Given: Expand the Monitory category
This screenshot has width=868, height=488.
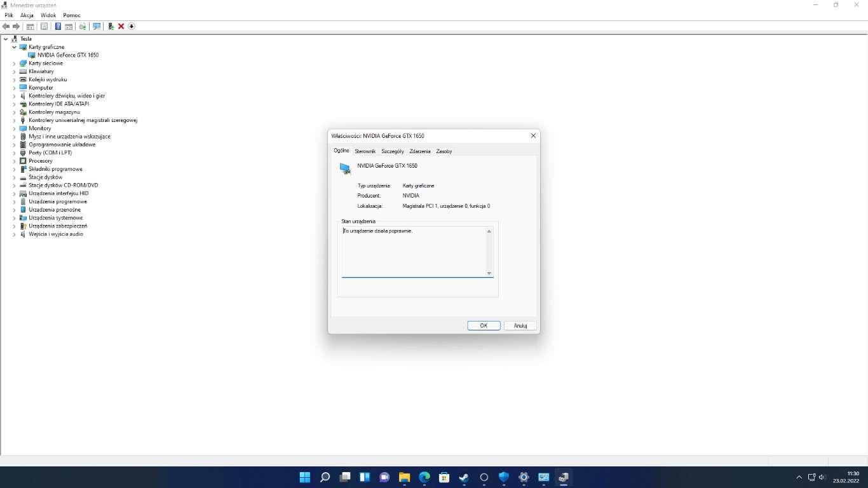Looking at the screenshot, I should click(14, 128).
